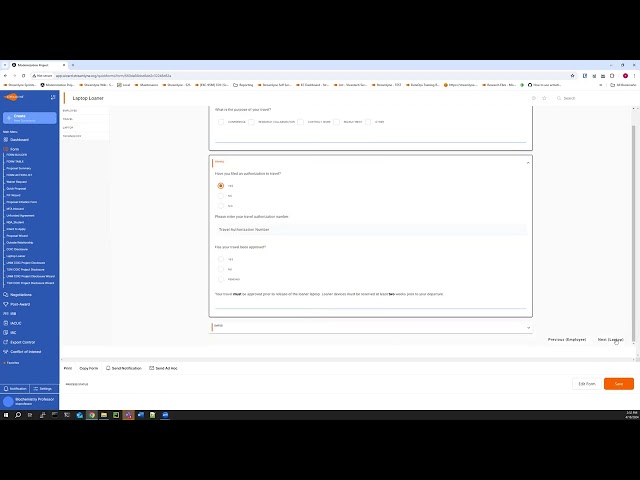Click the Dashboard grid icon in sidebar
This screenshot has height=480, width=640.
coord(6,140)
